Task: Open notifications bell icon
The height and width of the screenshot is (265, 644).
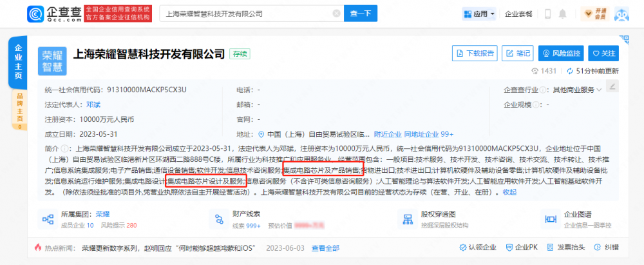Action: 562,14
